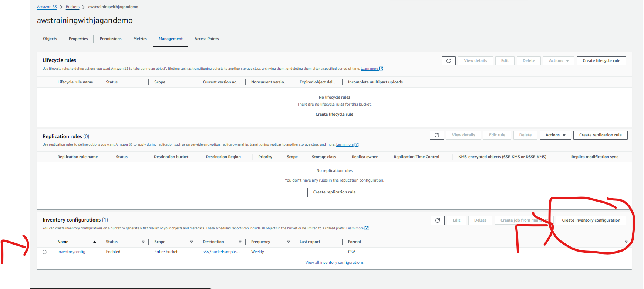Viewport: 644px width, 289px height.
Task: Click the Enabled status cell
Action: pyautogui.click(x=113, y=252)
